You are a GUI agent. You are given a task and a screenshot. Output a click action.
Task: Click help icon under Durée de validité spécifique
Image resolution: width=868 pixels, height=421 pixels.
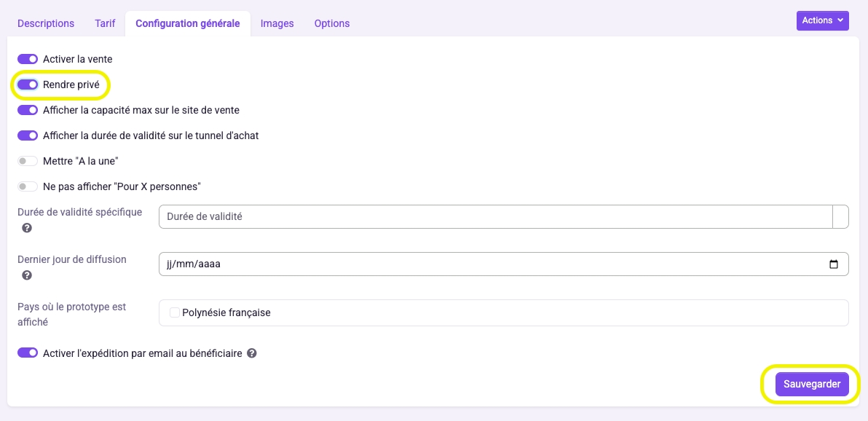[26, 228]
